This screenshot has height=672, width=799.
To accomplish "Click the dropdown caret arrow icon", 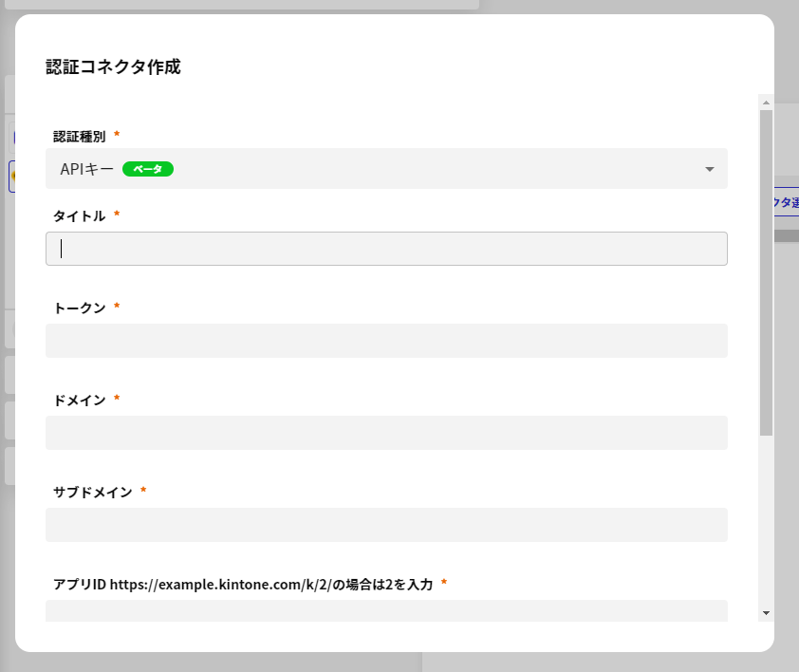I will [710, 170].
